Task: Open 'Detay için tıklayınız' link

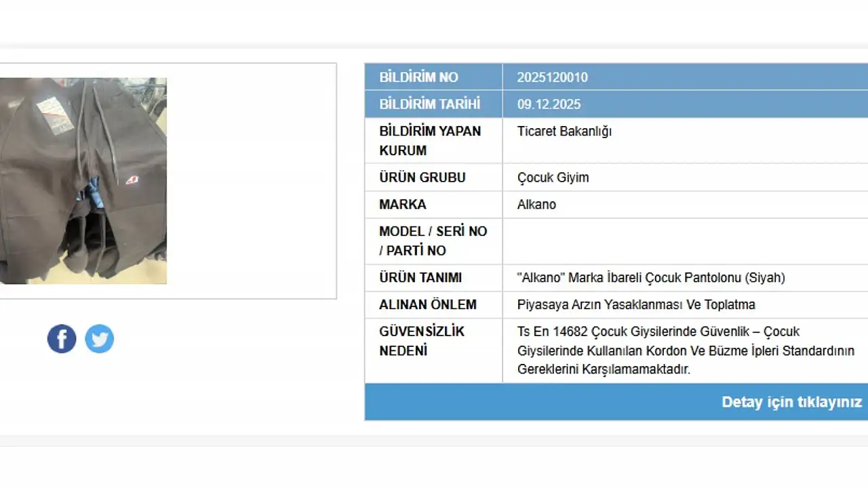Action: tap(791, 402)
